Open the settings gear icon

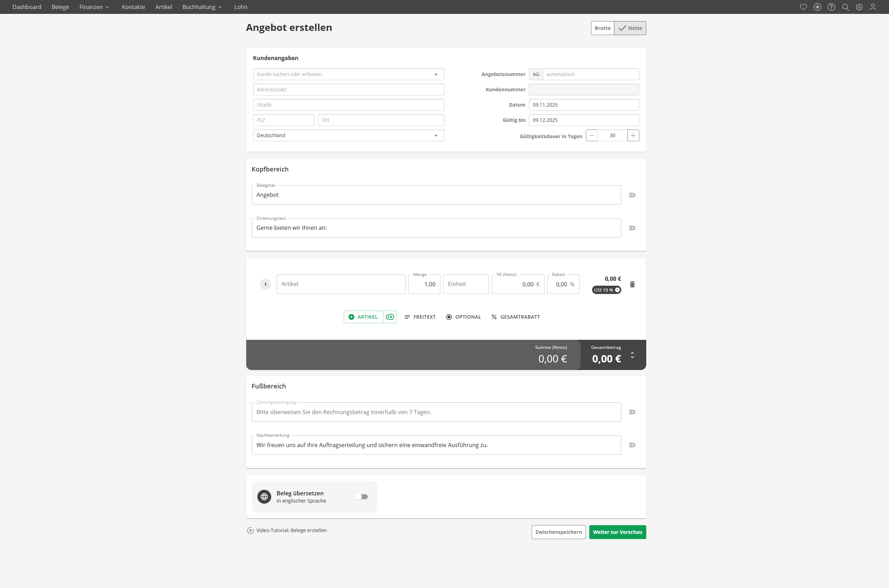pyautogui.click(x=859, y=7)
